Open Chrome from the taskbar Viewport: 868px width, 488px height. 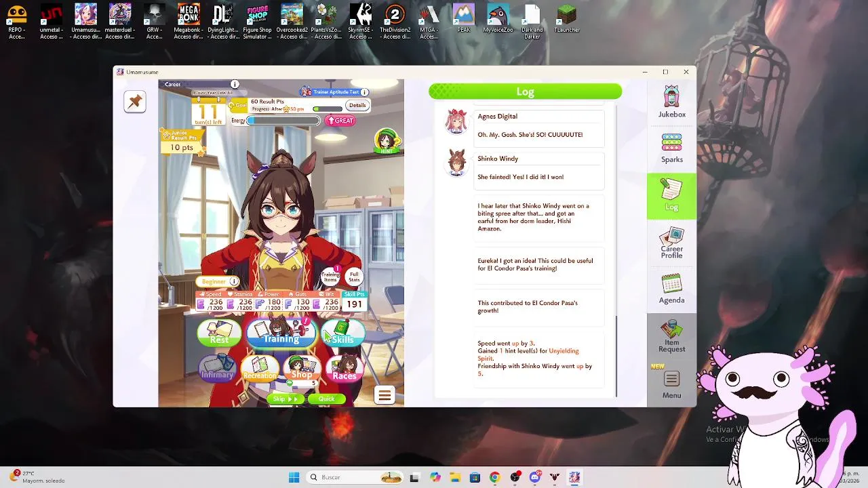click(x=494, y=477)
